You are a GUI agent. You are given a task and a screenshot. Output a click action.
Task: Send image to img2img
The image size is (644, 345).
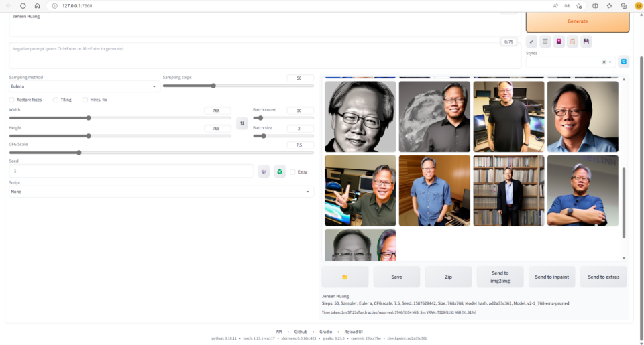click(500, 277)
